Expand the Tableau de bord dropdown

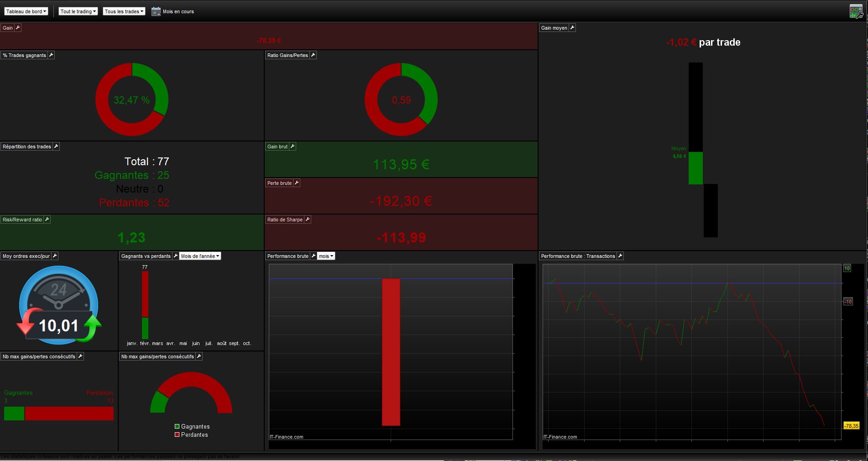click(26, 11)
